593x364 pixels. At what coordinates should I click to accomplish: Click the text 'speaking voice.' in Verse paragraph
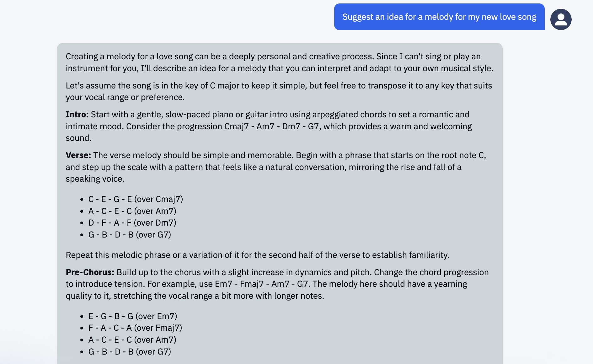point(95,179)
